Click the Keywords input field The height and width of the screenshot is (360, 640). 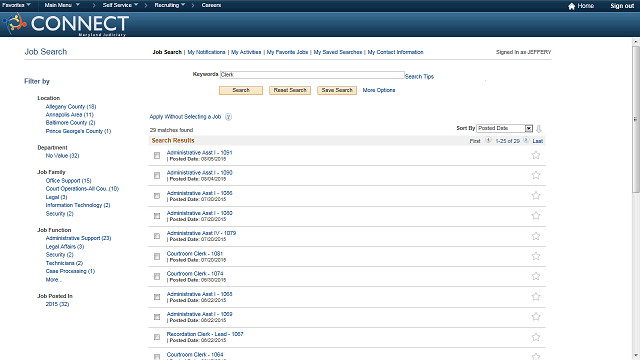(312, 75)
